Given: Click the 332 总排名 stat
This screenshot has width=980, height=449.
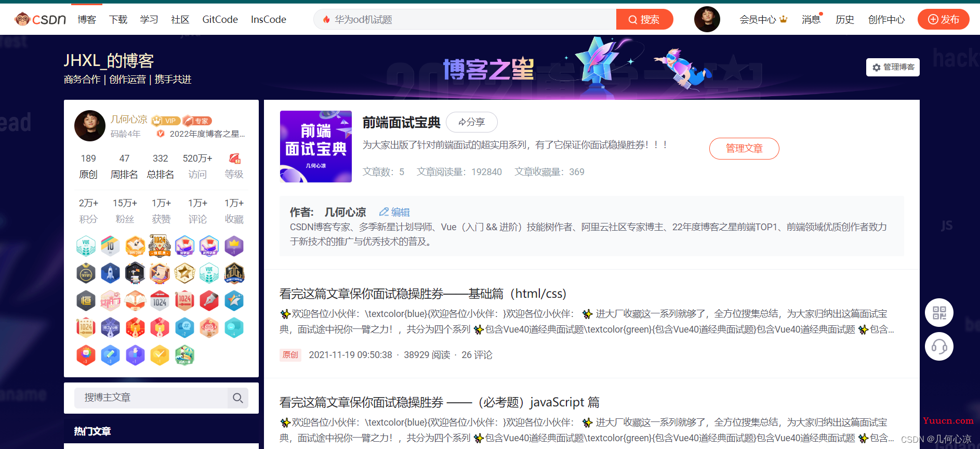Looking at the screenshot, I should pyautogui.click(x=161, y=166).
